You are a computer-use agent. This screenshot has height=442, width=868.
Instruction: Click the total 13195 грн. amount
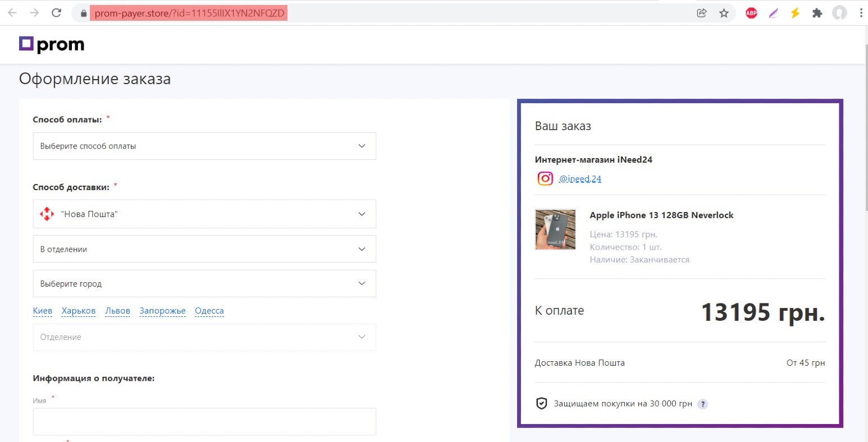click(x=763, y=312)
